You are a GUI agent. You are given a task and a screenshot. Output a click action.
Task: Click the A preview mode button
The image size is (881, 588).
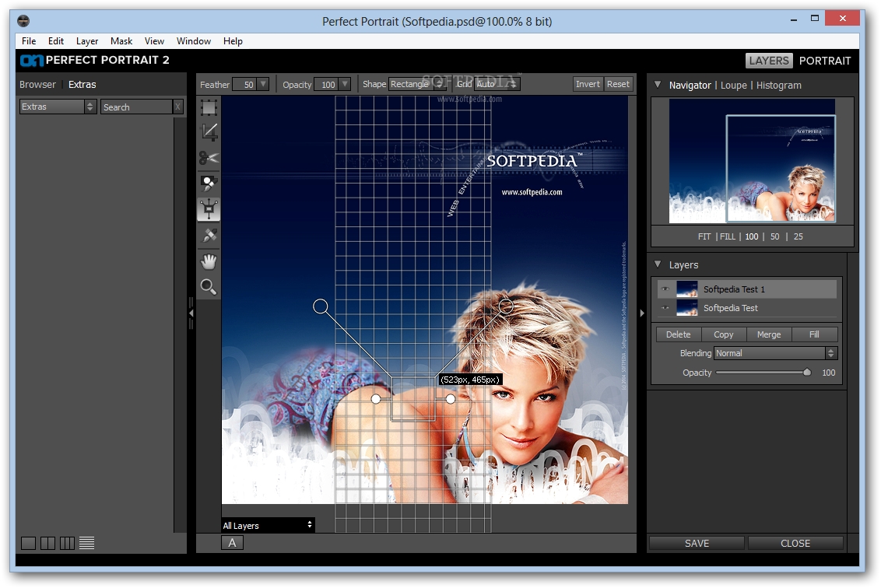tap(232, 543)
